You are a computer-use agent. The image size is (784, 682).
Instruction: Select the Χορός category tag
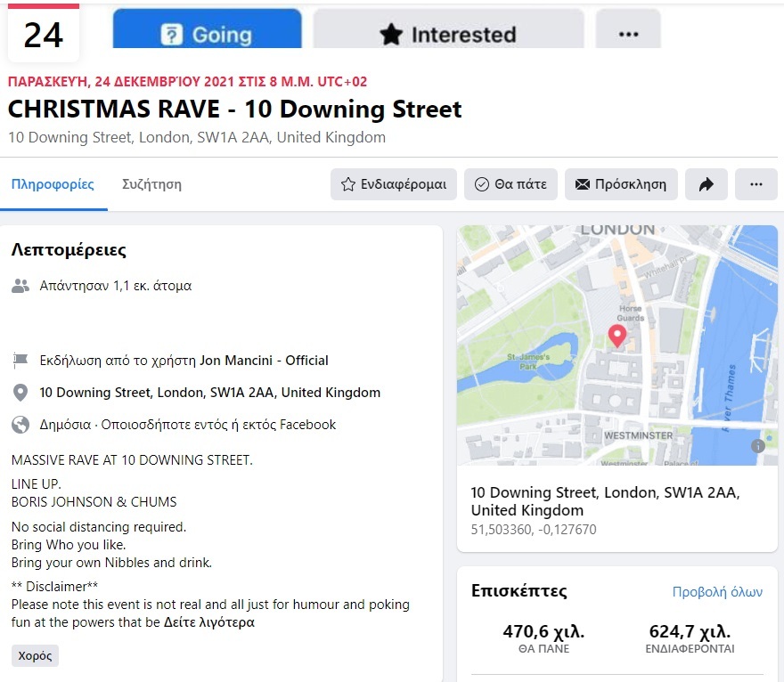click(x=35, y=656)
